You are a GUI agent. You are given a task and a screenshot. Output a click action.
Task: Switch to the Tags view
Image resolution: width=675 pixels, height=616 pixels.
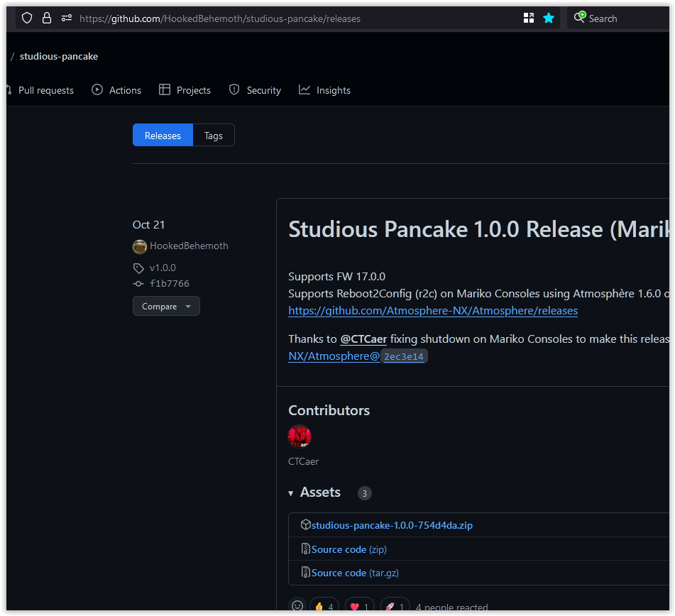click(x=214, y=135)
